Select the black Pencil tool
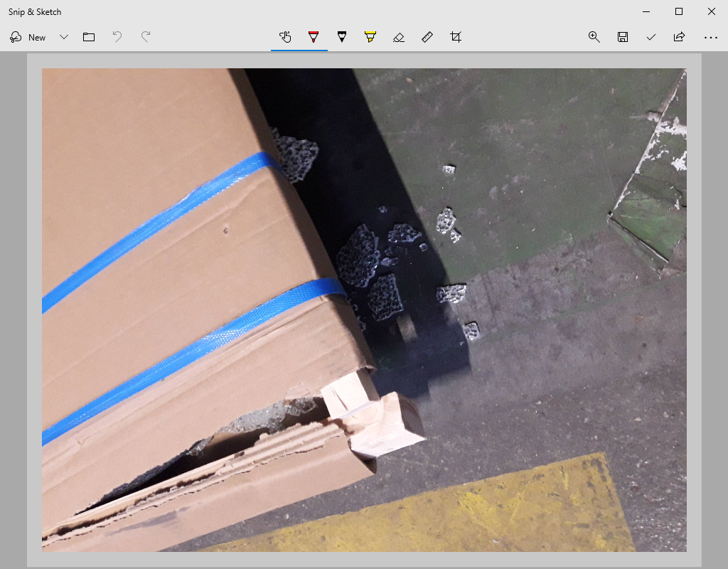The image size is (728, 569). (342, 37)
